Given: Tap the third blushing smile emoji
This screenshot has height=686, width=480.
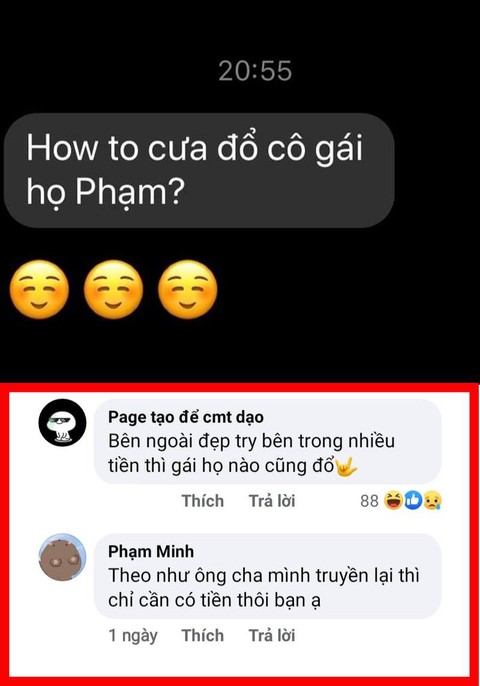Looking at the screenshot, I should (188, 290).
